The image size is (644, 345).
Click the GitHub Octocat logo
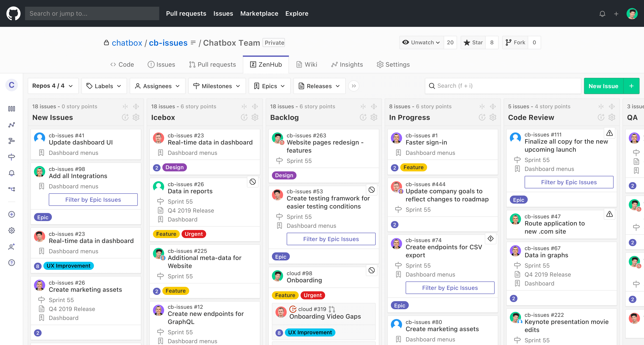(13, 14)
